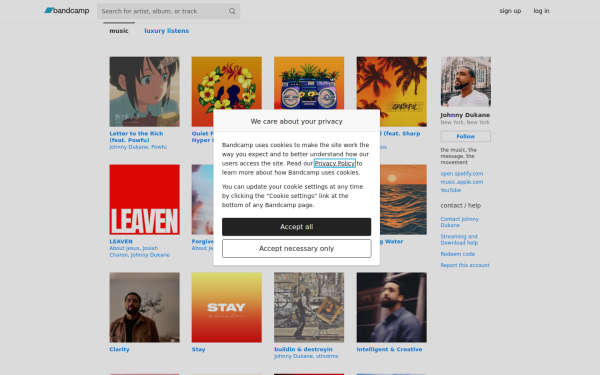The height and width of the screenshot is (375, 600).
Task: Select the music tab
Action: [x=119, y=31]
